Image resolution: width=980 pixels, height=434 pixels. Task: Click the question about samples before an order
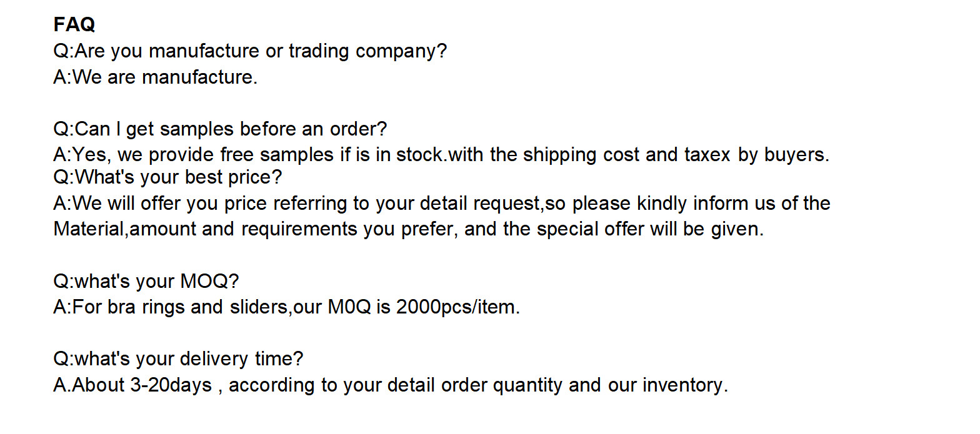coord(221,129)
